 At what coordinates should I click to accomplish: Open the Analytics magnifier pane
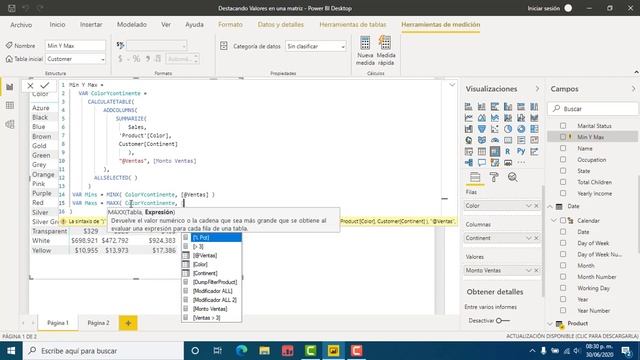pyautogui.click(x=513, y=177)
